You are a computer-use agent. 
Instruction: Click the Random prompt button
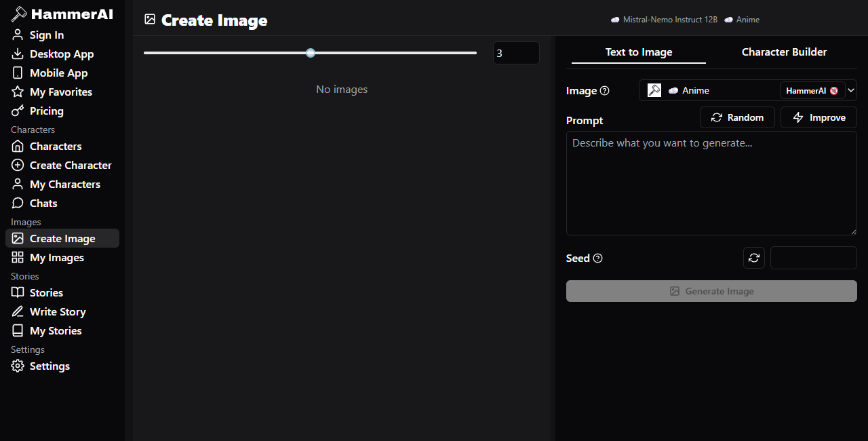737,117
